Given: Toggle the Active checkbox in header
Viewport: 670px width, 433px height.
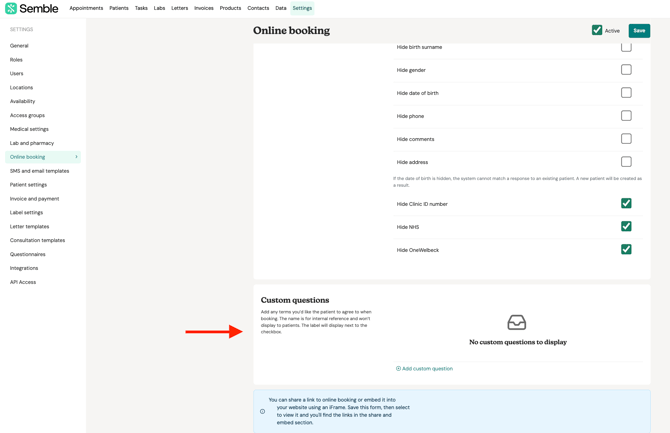Looking at the screenshot, I should (x=597, y=30).
